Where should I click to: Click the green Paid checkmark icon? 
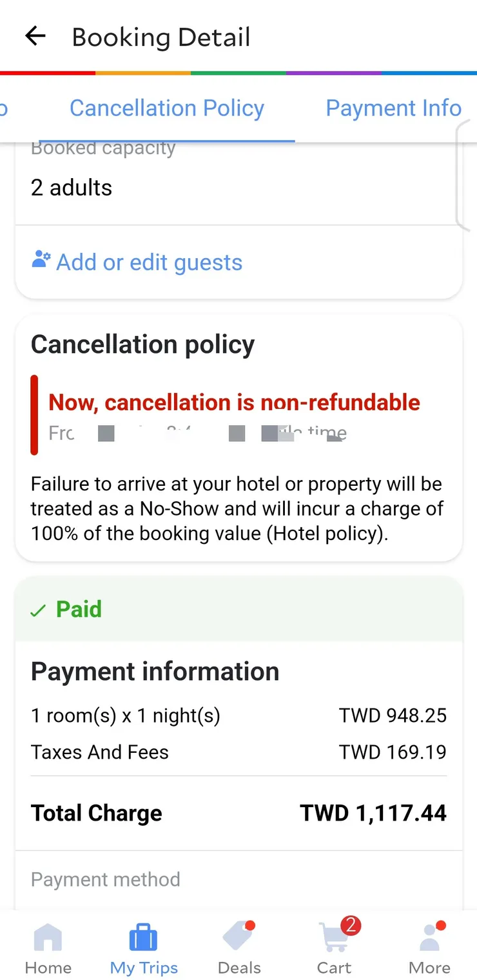click(39, 610)
